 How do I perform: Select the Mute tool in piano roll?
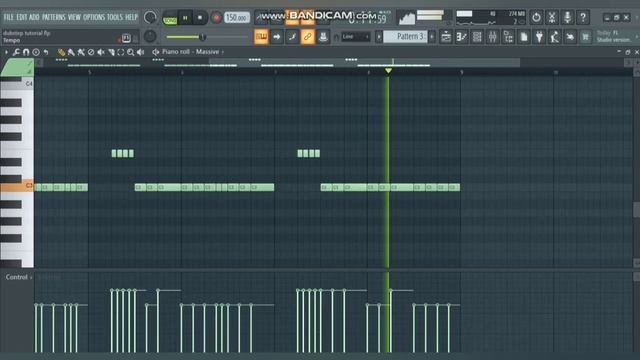pyautogui.click(x=101, y=52)
